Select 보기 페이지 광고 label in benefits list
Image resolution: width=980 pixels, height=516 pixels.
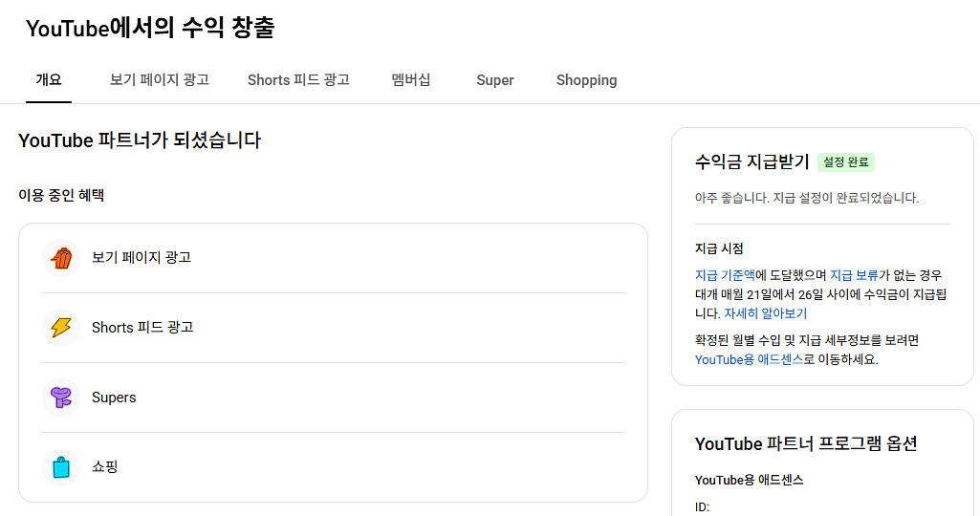(x=142, y=258)
